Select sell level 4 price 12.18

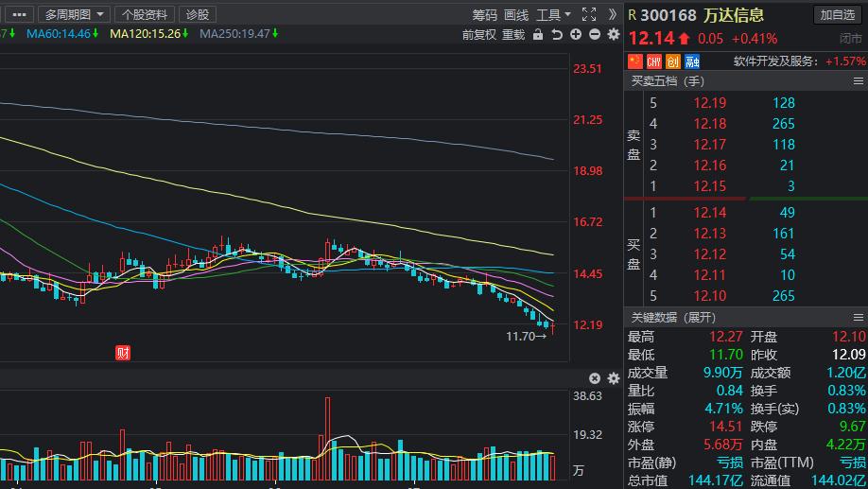710,124
